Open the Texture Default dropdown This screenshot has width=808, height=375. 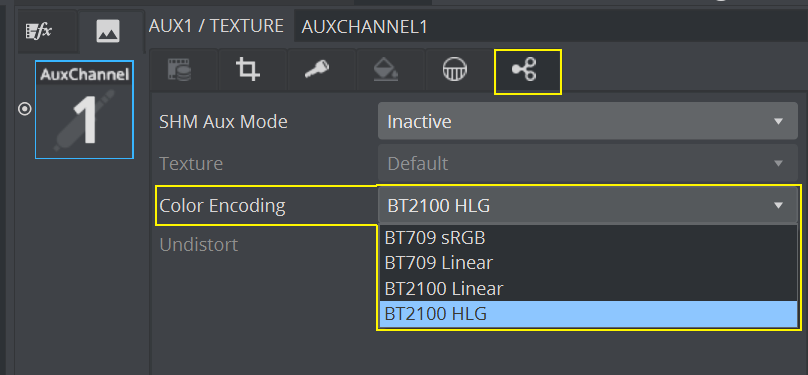coord(587,164)
